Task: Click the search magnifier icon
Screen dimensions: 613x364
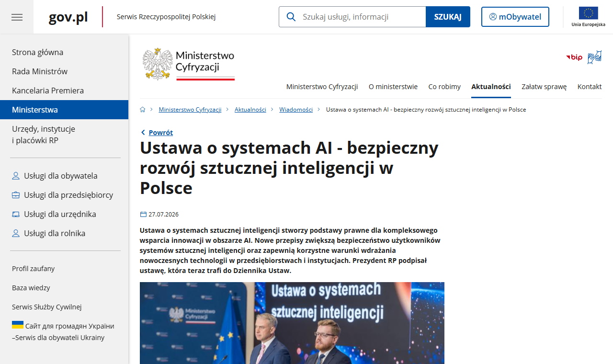Action: (291, 17)
